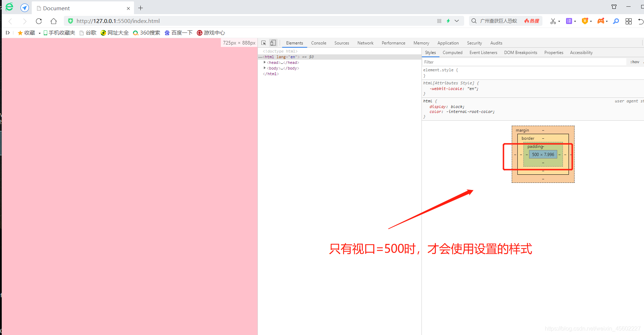Switch to the Network tab
This screenshot has width=644, height=335.
tap(365, 43)
